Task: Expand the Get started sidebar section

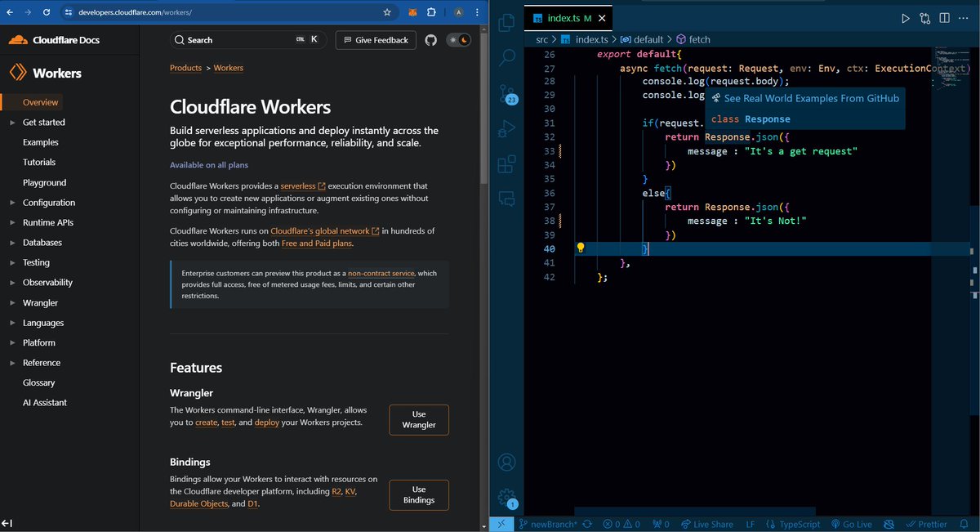Action: point(12,123)
